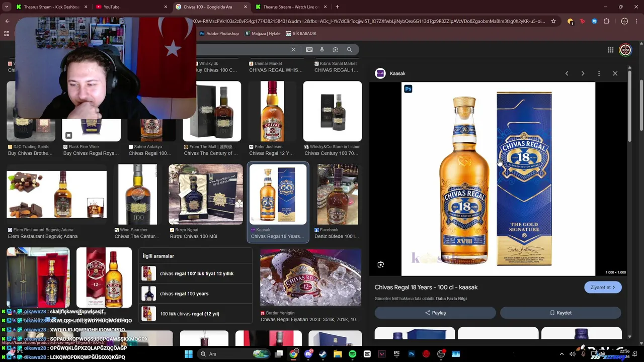Open more options in image preview header

click(599, 73)
